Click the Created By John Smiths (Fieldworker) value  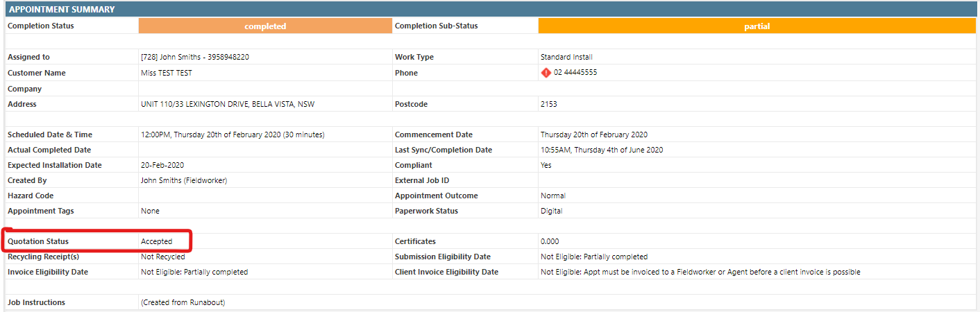click(183, 180)
